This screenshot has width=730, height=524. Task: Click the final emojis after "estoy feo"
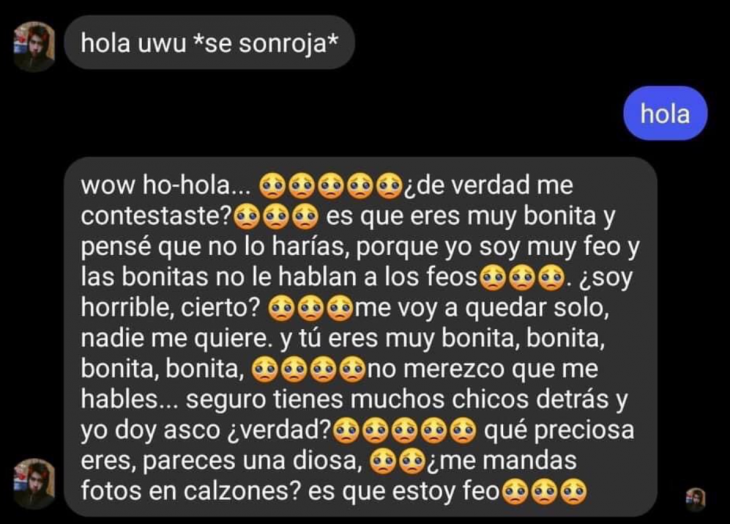tap(544, 492)
